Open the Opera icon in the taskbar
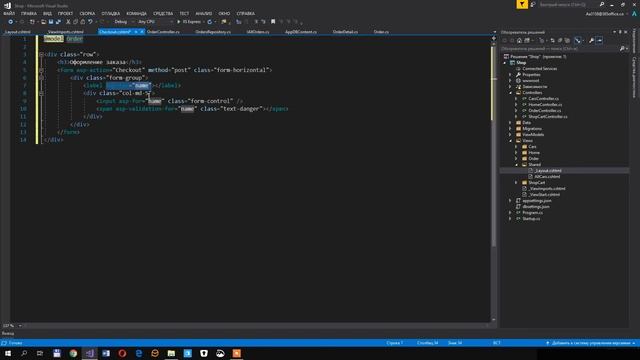This screenshot has height=360, width=640. 122,353
